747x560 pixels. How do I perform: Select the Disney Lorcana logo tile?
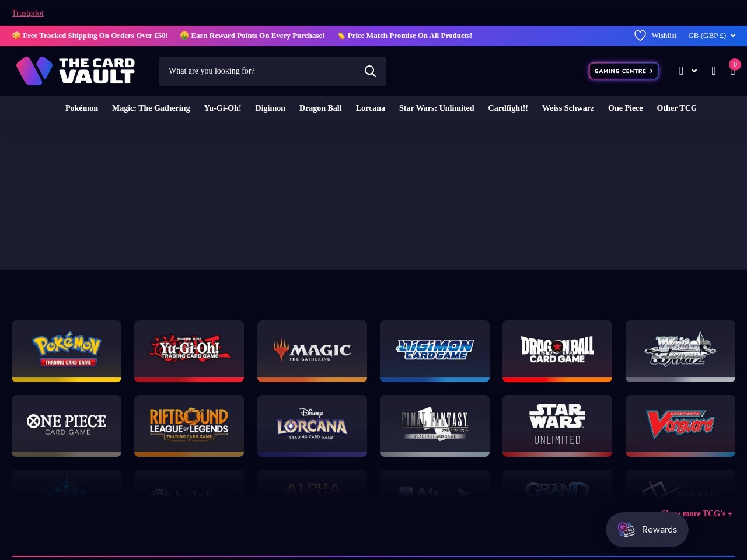pos(312,425)
